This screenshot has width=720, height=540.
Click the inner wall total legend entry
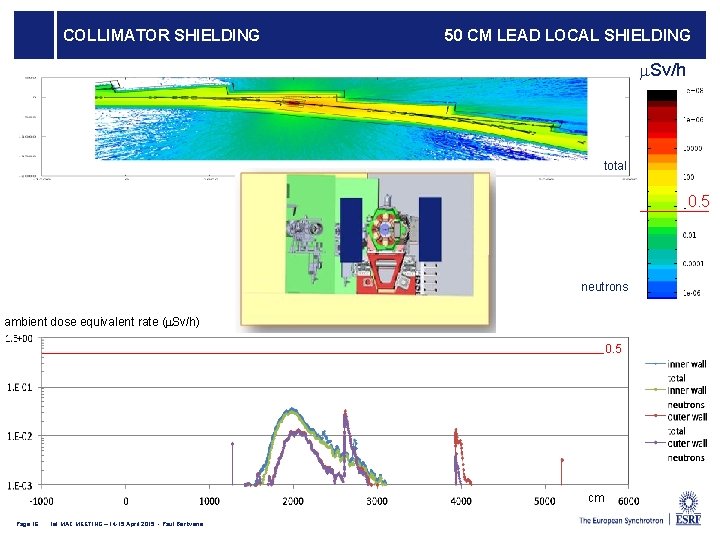click(x=676, y=371)
